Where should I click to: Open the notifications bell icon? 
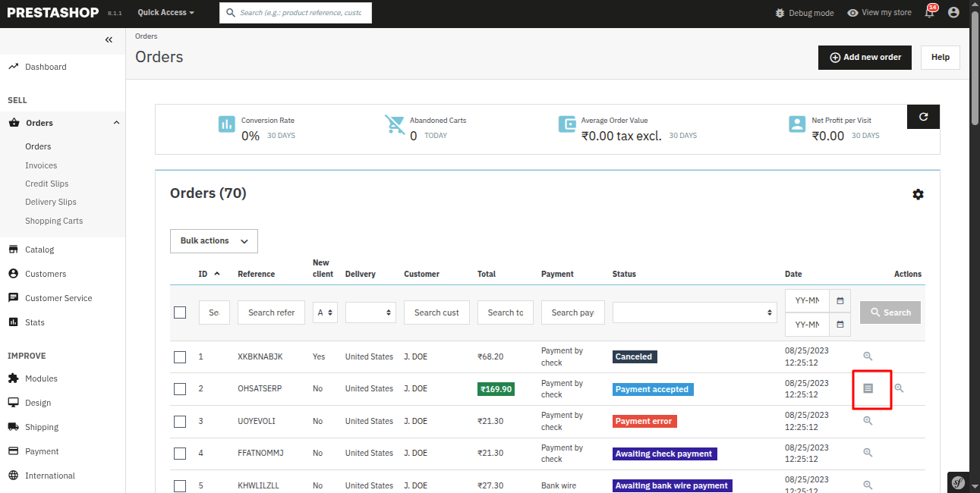coord(929,13)
